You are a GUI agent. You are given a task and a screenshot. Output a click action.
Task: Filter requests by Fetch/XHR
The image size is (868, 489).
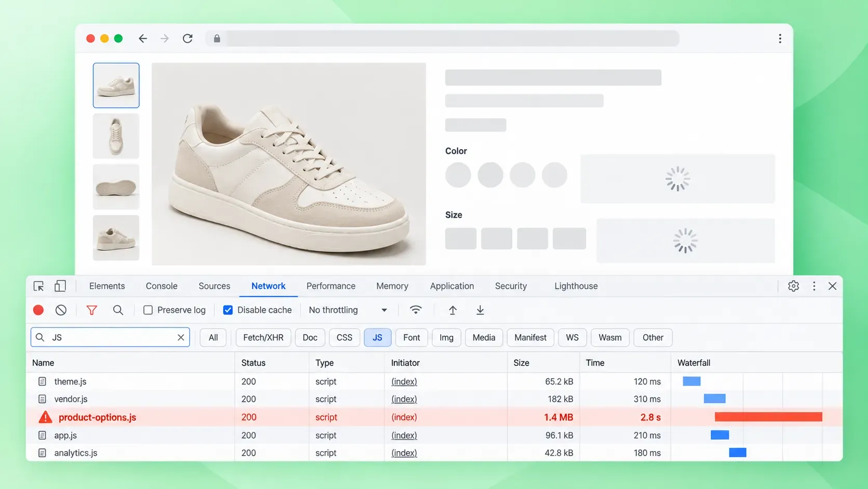[x=263, y=338]
